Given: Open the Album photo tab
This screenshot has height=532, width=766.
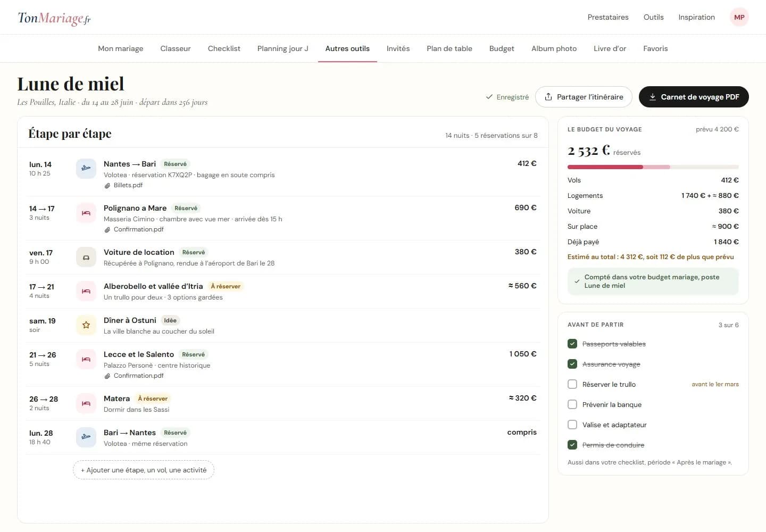Looking at the screenshot, I should 554,48.
